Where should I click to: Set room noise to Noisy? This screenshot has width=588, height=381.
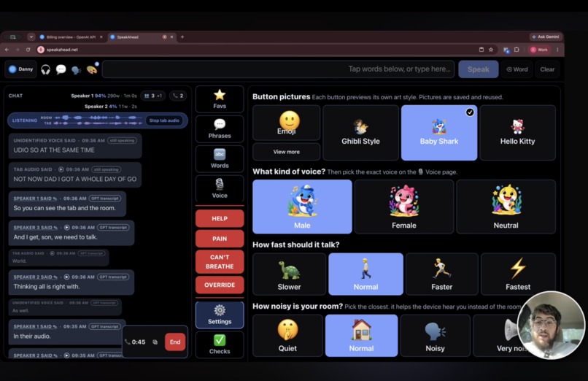435,336
